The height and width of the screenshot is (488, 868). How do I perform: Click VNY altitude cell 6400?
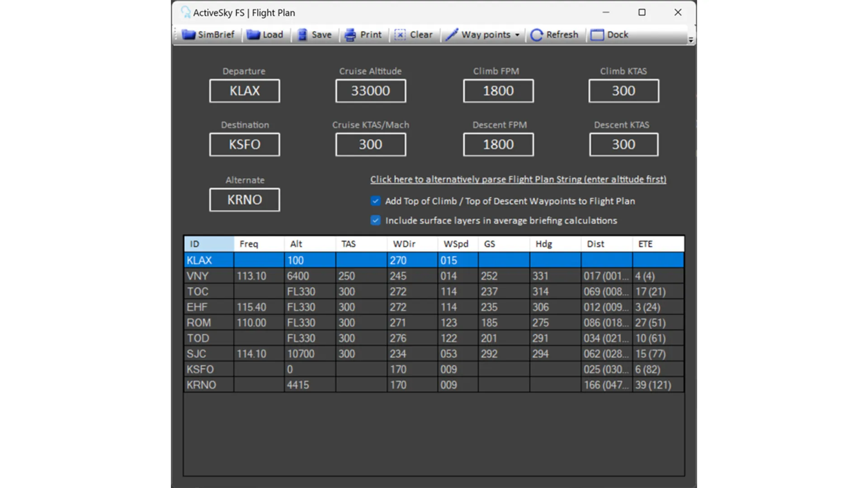[310, 276]
